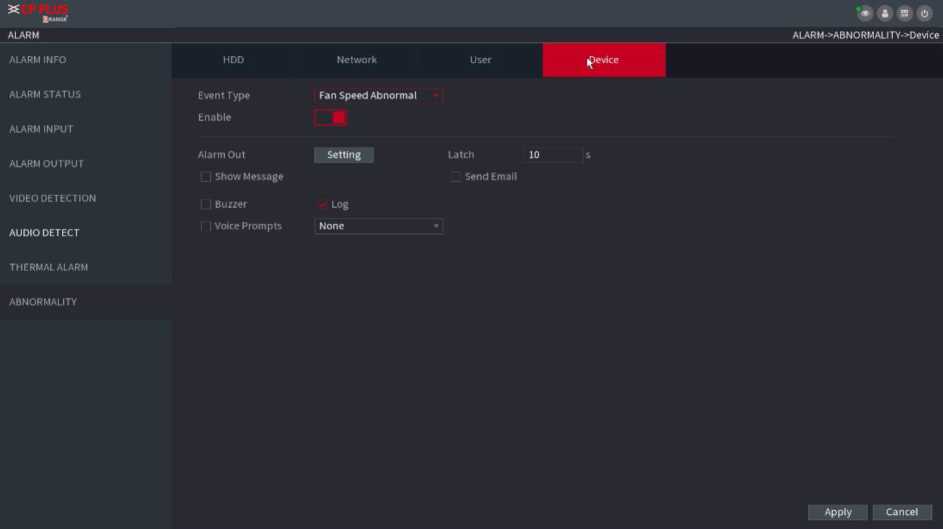This screenshot has height=529, width=943.
Task: Tick the Send Email checkbox
Action: [x=456, y=177]
